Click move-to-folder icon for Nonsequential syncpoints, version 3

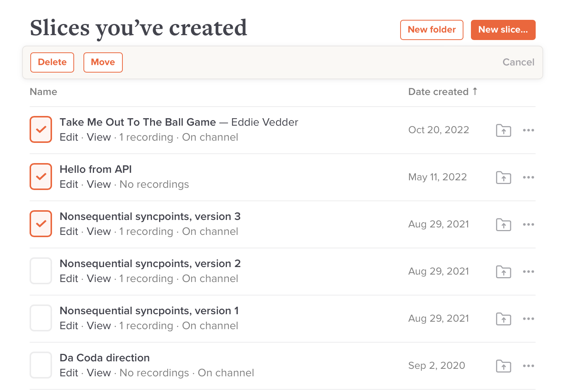(x=503, y=225)
